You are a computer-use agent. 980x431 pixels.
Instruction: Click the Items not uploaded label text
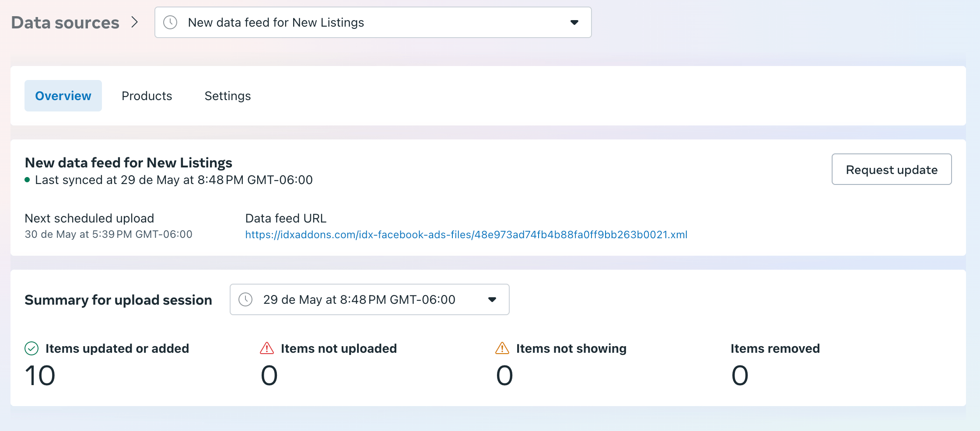(x=339, y=348)
